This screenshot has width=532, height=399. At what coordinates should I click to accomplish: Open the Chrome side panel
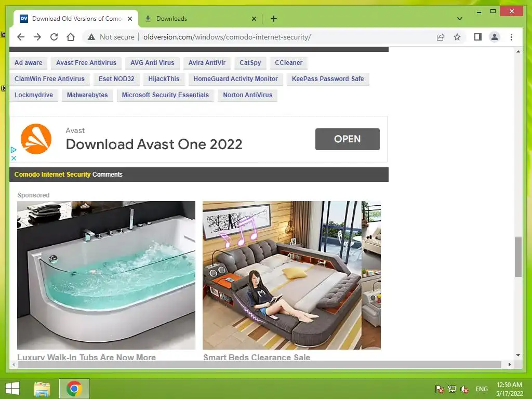tap(478, 37)
